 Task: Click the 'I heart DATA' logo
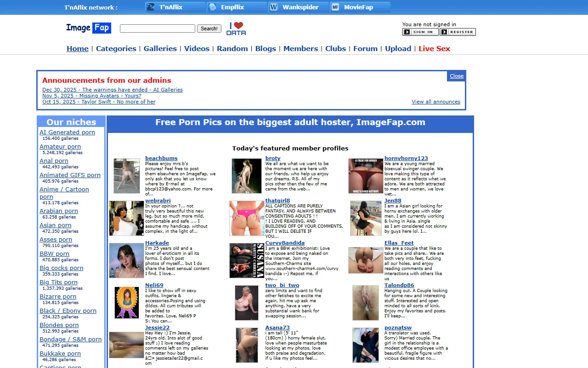click(x=236, y=28)
